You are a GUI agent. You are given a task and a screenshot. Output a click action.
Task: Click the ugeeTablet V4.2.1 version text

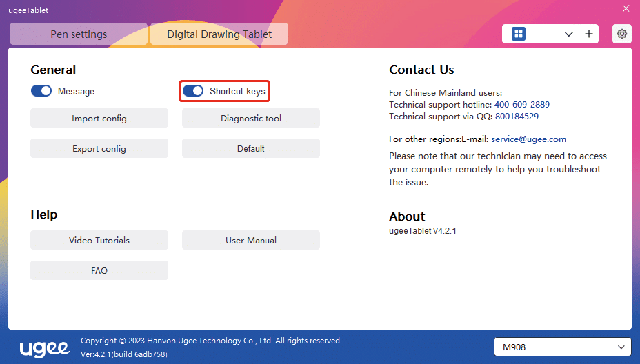pos(423,230)
